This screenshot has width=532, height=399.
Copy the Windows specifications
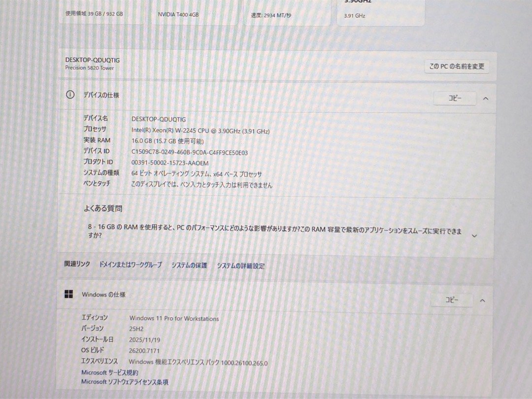coord(452,300)
